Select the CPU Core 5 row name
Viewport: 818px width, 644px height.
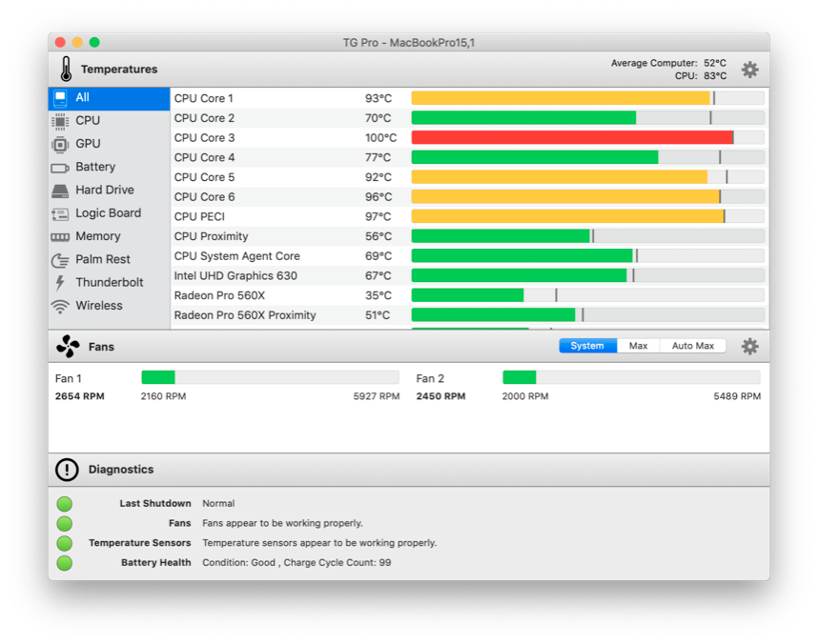[204, 177]
